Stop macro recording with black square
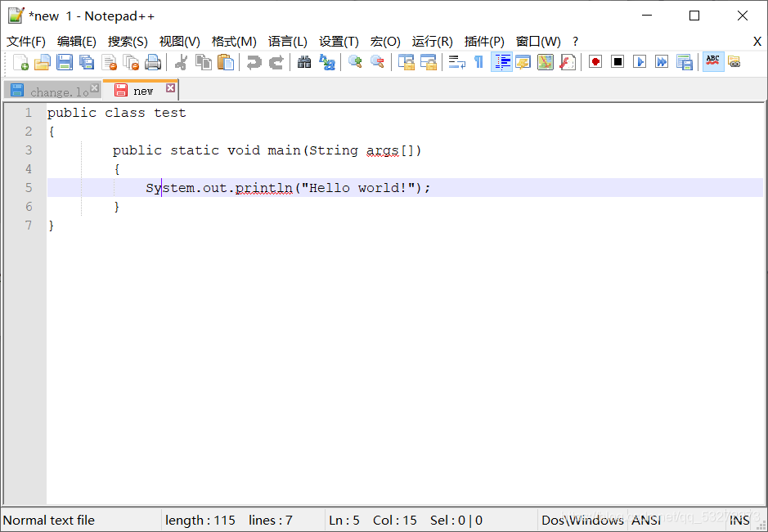This screenshot has height=532, width=768. pos(618,61)
